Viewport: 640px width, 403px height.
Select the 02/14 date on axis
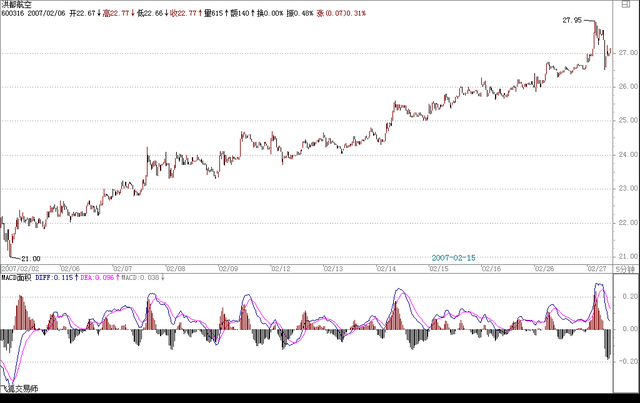386,269
